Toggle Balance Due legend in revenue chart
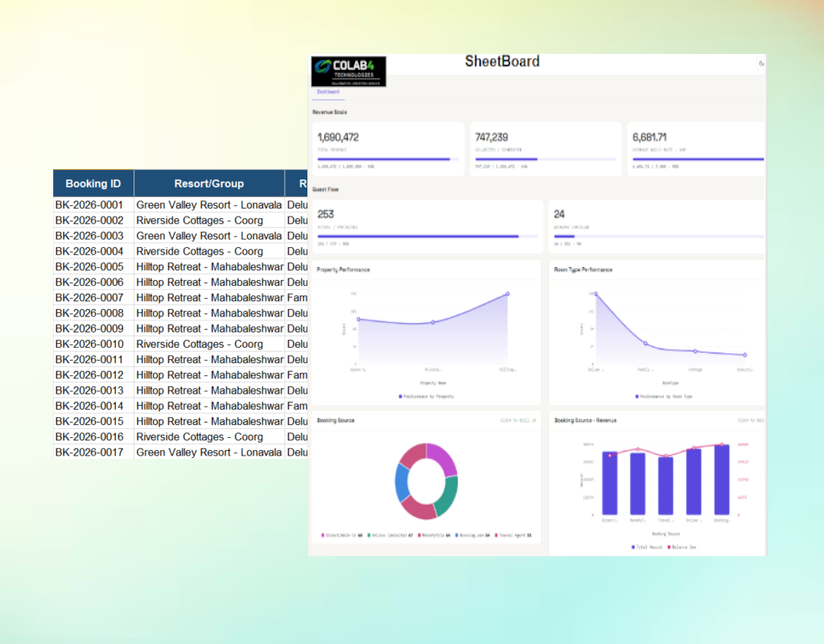The width and height of the screenshot is (824, 644). tap(682, 547)
